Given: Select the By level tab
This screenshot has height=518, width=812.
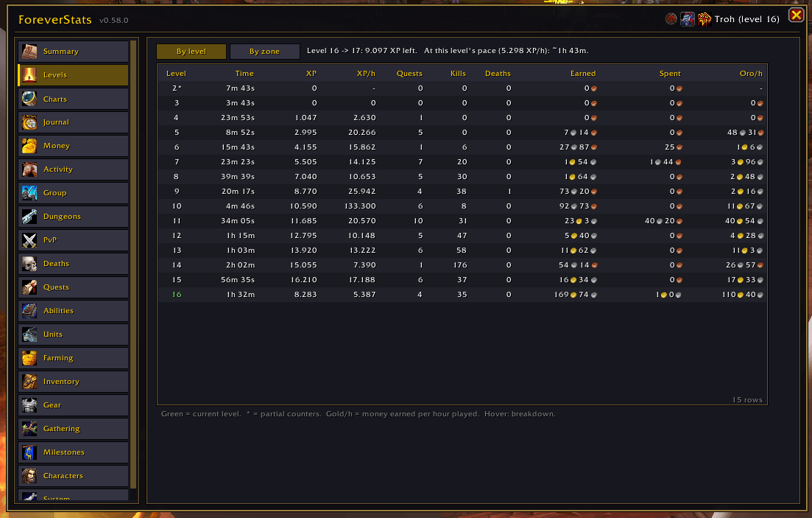Looking at the screenshot, I should tap(191, 52).
